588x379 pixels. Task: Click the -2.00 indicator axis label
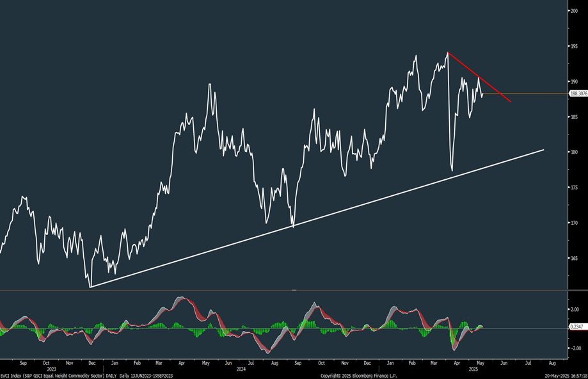(x=575, y=349)
